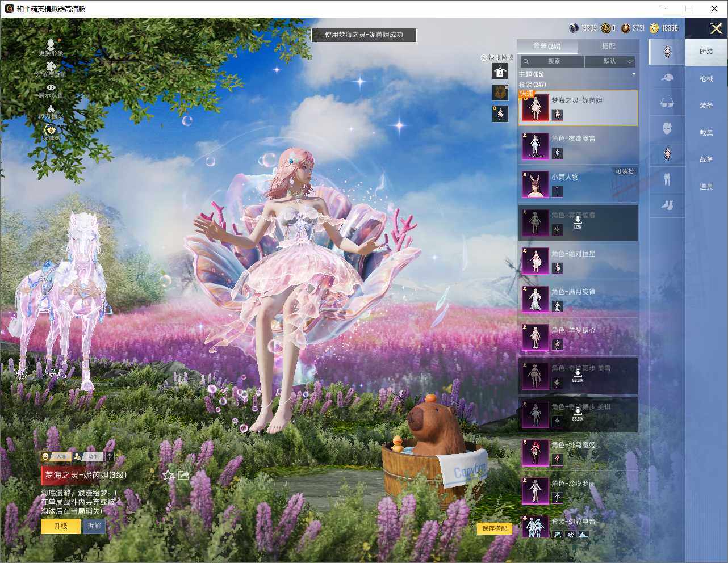The height and width of the screenshot is (563, 728).
Task: Click the gold emblem currency showing 0
Action: coord(606,28)
